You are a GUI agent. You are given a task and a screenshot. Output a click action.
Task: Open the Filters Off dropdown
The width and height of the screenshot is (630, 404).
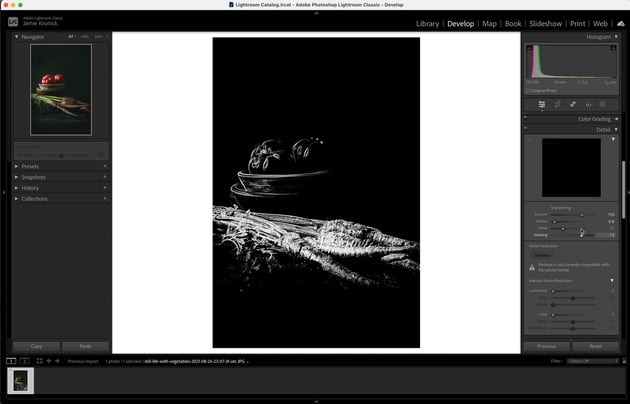click(x=593, y=361)
